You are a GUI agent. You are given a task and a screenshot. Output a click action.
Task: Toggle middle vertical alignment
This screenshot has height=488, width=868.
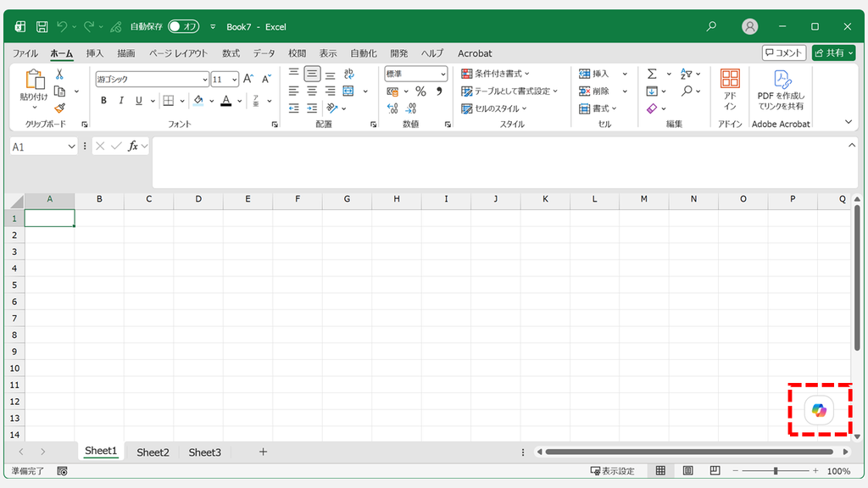tap(312, 74)
